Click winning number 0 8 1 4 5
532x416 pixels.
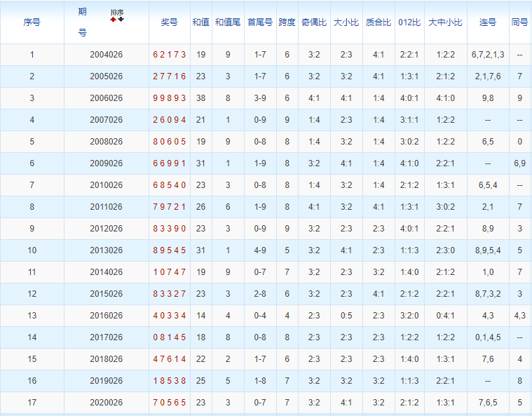coord(170,337)
